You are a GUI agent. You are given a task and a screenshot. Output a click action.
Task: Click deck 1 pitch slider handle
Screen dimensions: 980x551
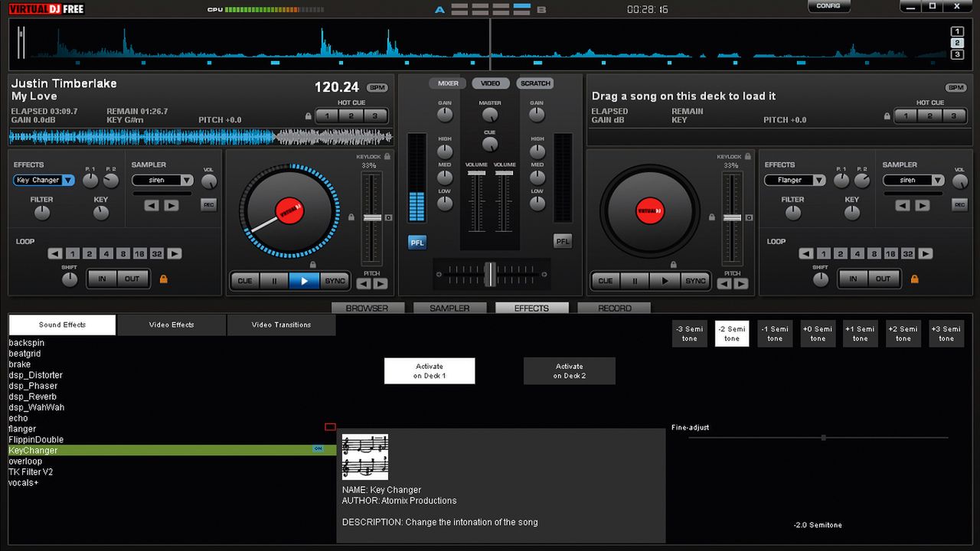(x=372, y=218)
